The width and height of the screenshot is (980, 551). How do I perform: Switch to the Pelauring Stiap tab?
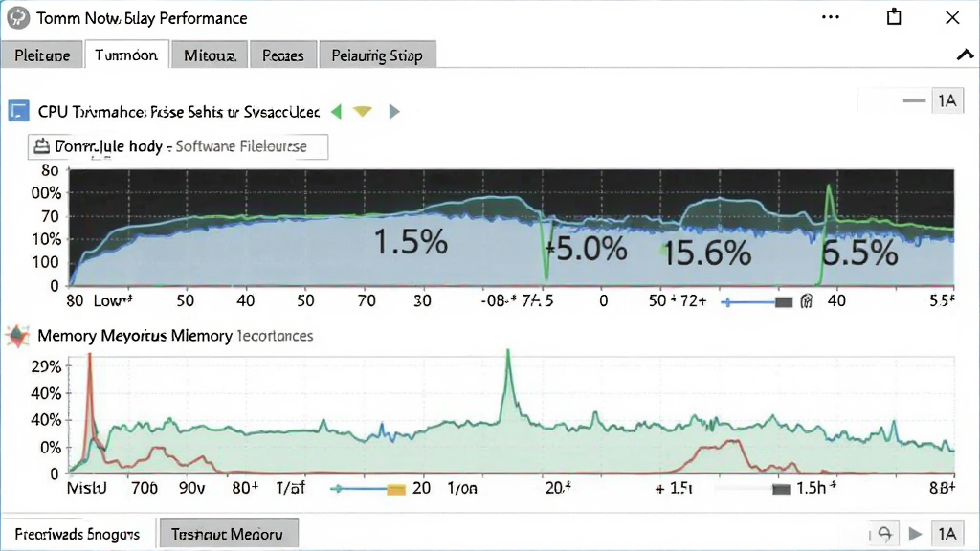(377, 55)
